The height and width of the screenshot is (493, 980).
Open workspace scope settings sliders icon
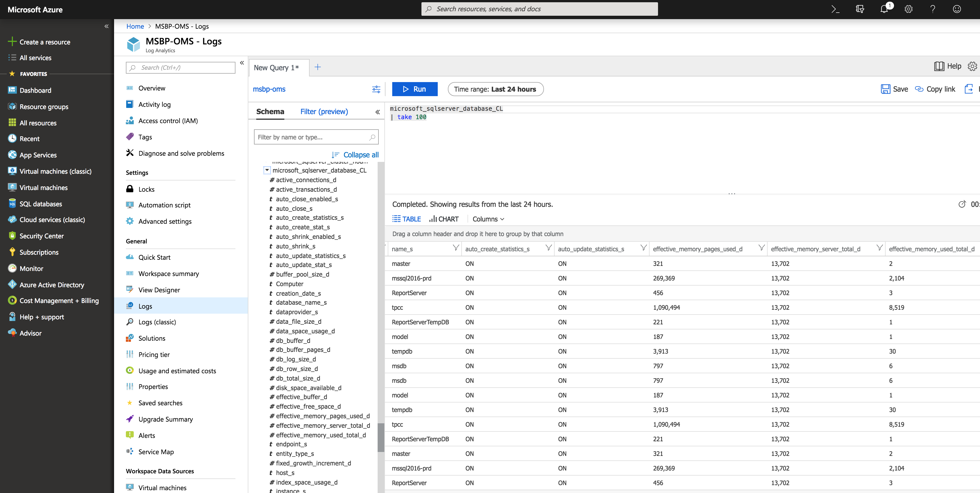(376, 89)
